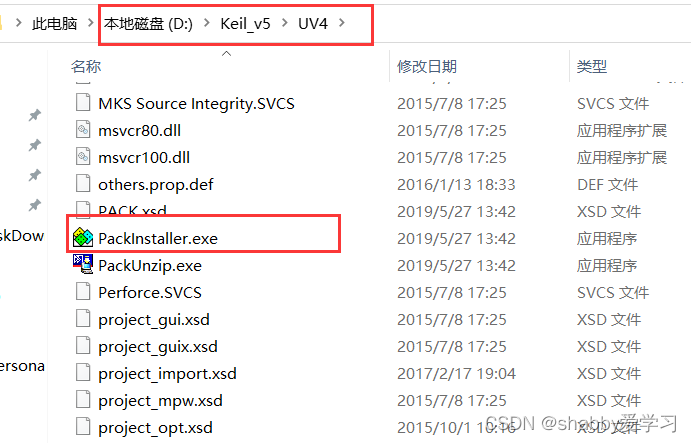Click the project_import.xsd file icon
The image size is (691, 443).
point(83,373)
